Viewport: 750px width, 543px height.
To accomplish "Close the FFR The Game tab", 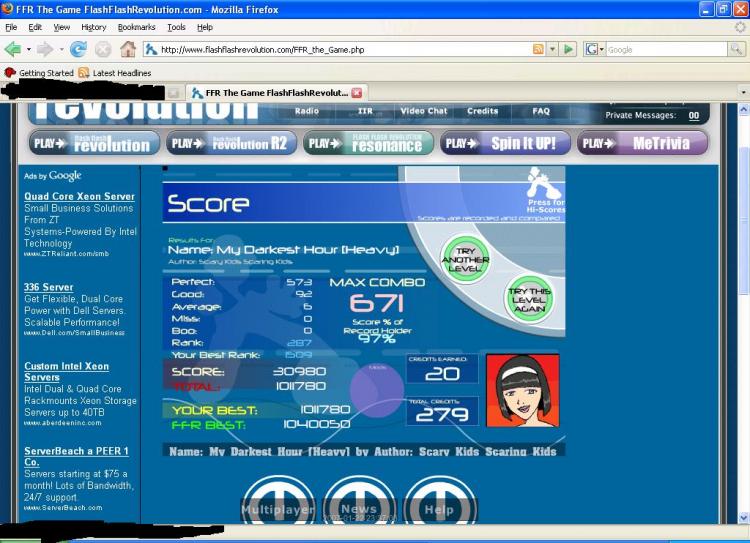I will [357, 93].
